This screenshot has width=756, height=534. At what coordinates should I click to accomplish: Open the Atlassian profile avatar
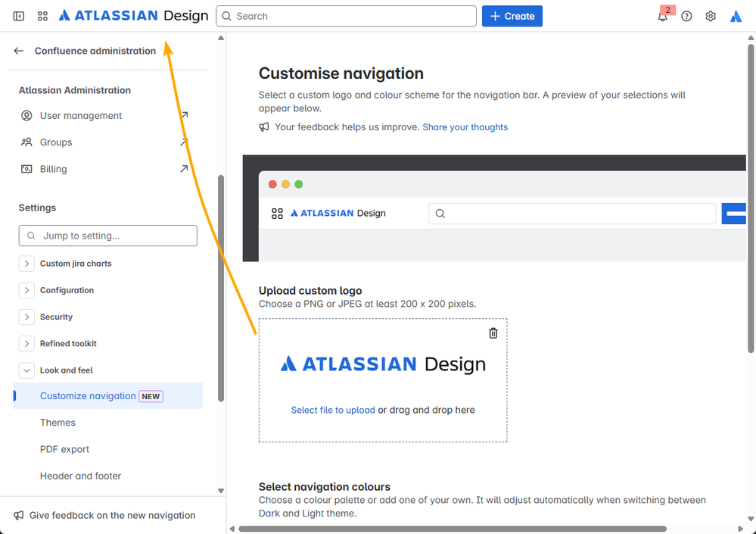pos(736,17)
